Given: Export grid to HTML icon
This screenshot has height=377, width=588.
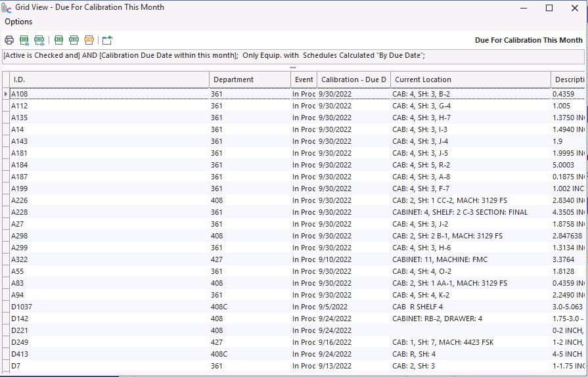Looking at the screenshot, I should click(x=89, y=40).
